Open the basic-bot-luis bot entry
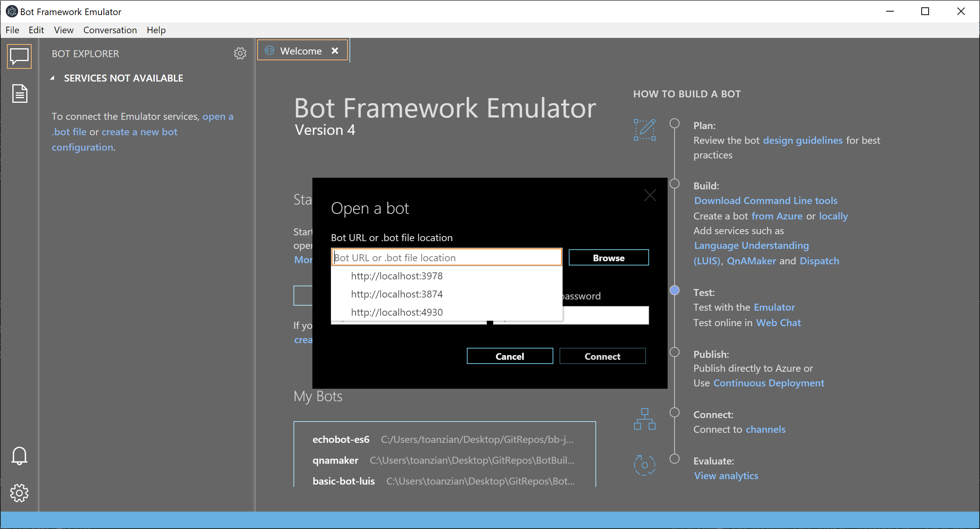The image size is (980, 529). 444,481
